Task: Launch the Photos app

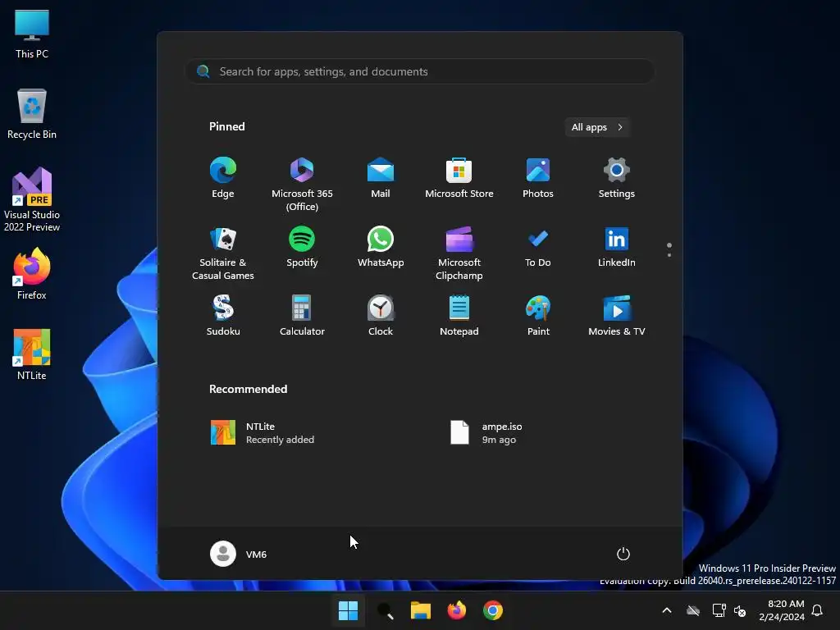Action: [x=538, y=178]
